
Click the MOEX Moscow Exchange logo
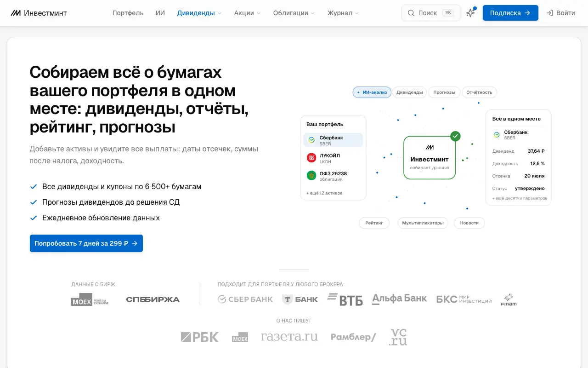point(90,299)
